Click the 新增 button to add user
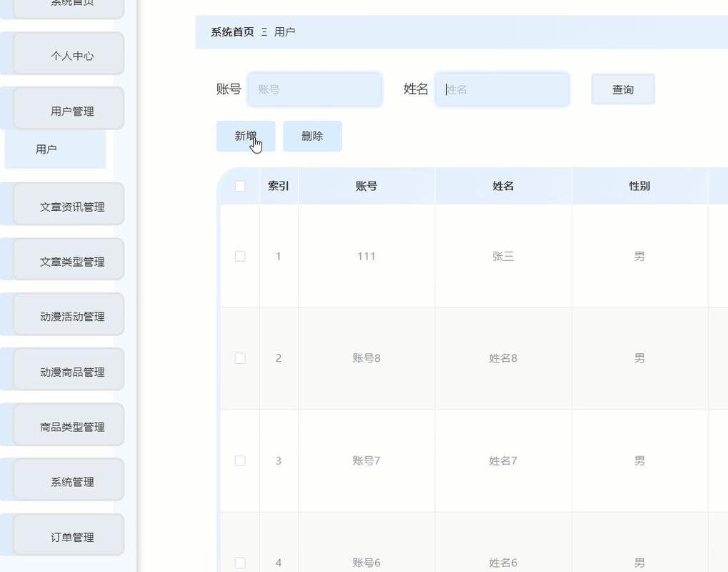This screenshot has width=728, height=572. coord(245,136)
